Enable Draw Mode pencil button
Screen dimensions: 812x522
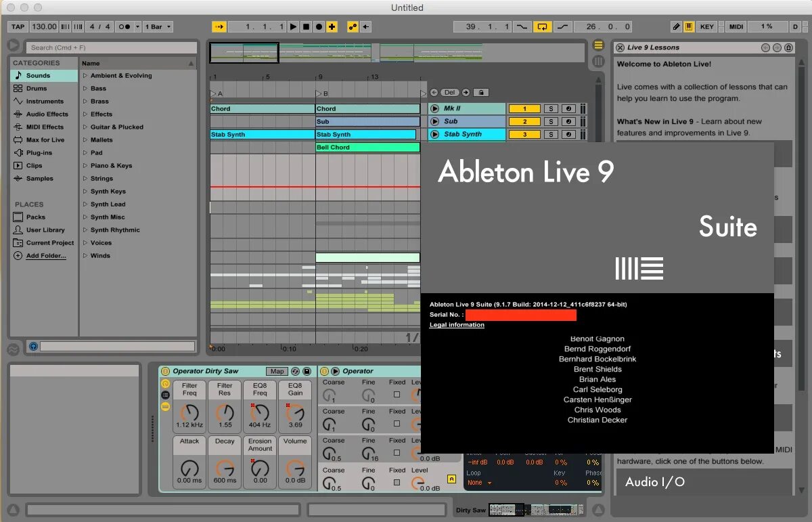(676, 26)
